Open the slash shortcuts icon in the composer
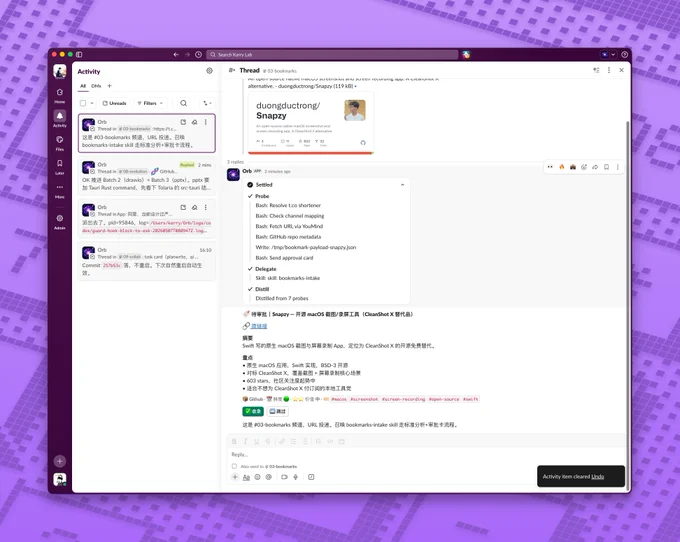 [x=311, y=477]
